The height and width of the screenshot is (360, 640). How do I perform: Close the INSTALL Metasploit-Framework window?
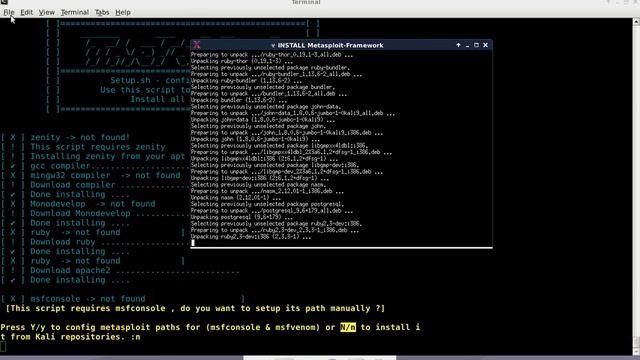[485, 45]
